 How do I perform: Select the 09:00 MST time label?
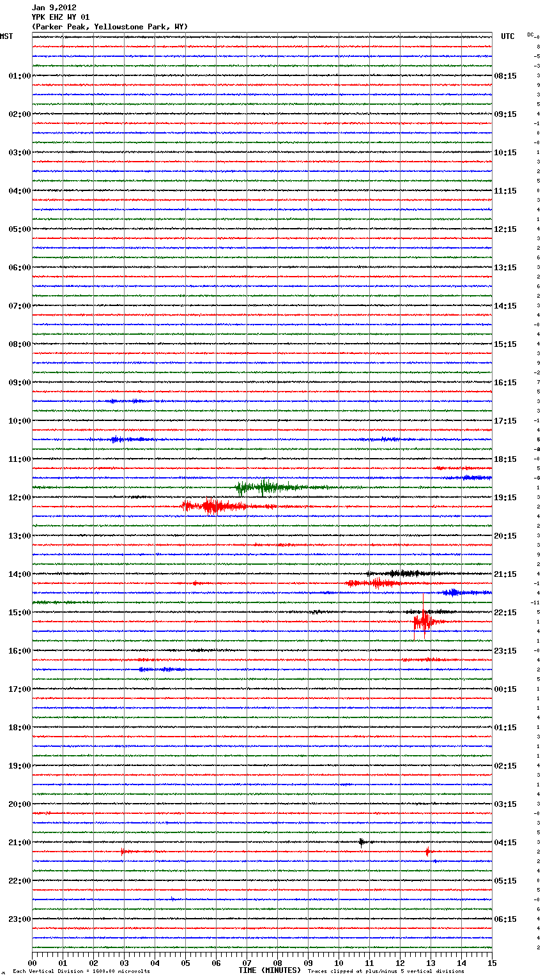tap(20, 383)
